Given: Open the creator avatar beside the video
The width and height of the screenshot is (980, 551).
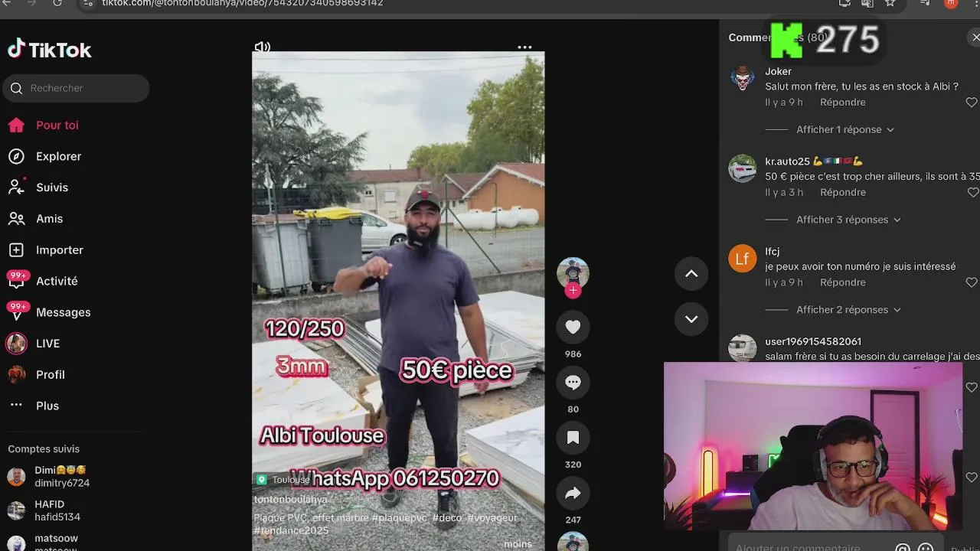Looking at the screenshot, I should pyautogui.click(x=573, y=273).
